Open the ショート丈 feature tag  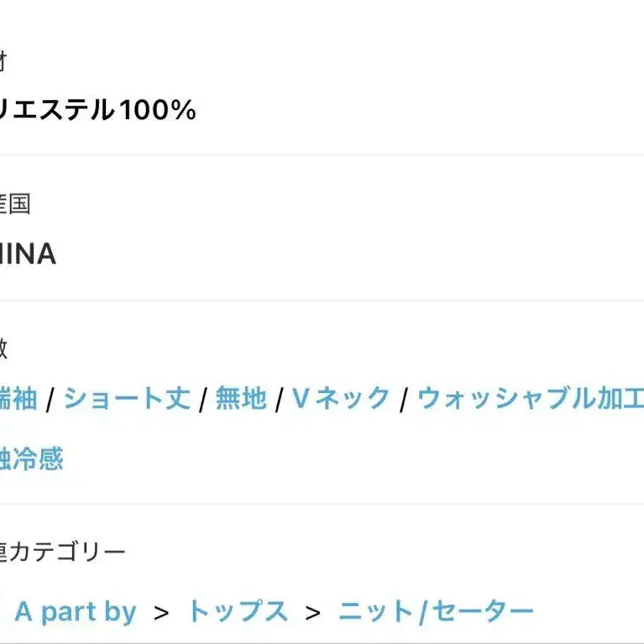pos(127,398)
